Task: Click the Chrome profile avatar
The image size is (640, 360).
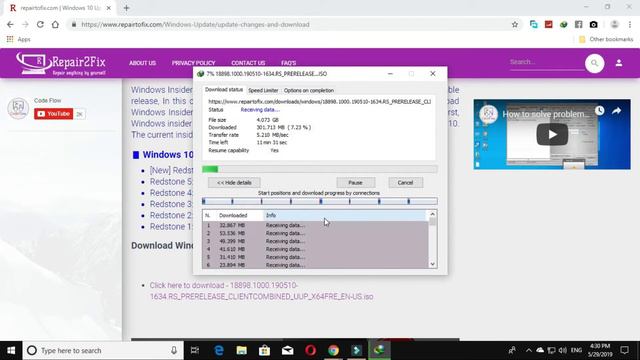Action: pyautogui.click(x=614, y=24)
